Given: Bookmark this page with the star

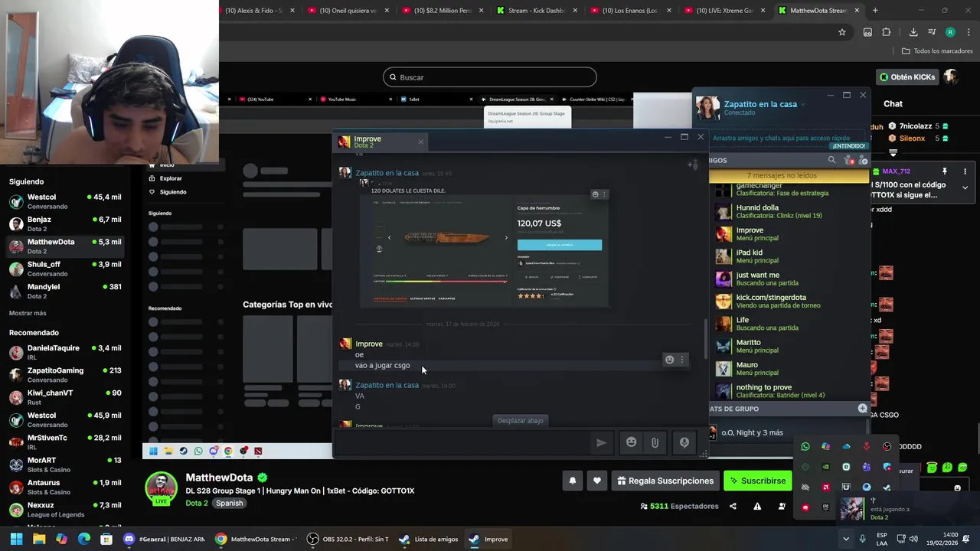Looking at the screenshot, I should coord(842,32).
